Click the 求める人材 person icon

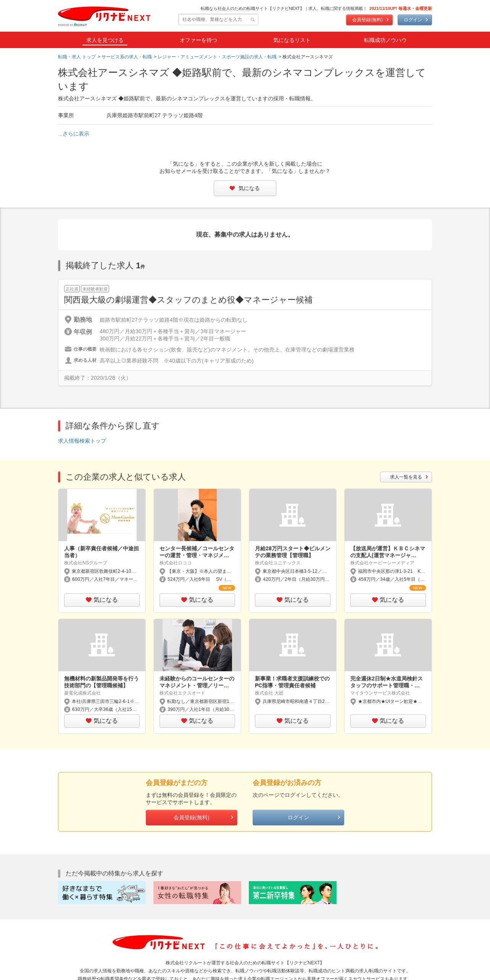[68, 360]
